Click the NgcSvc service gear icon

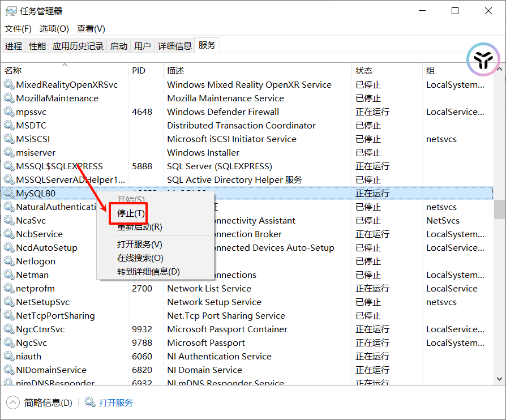click(x=9, y=342)
